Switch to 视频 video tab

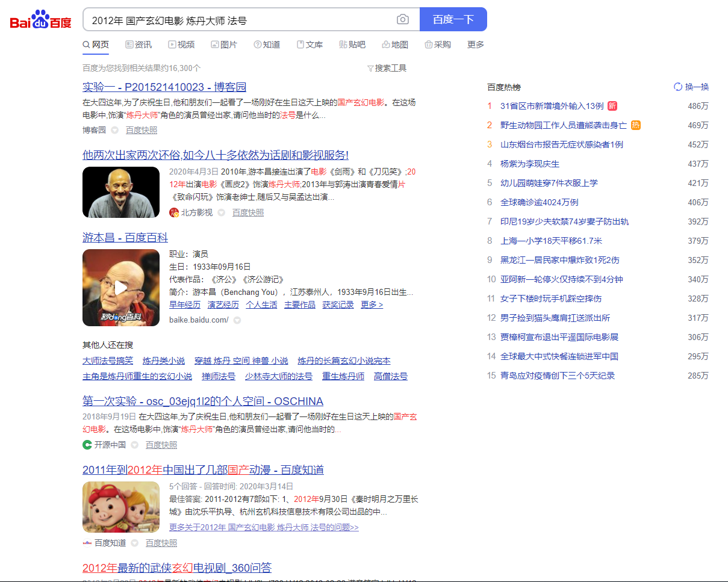click(x=181, y=45)
